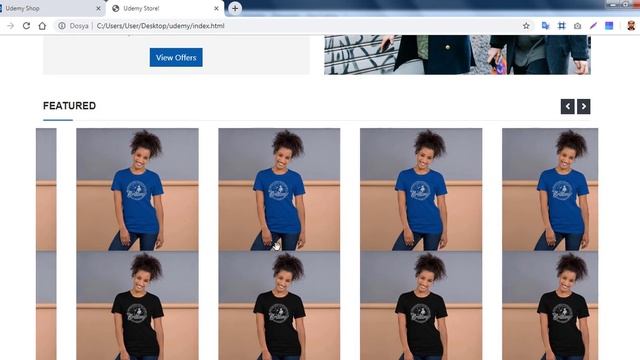640x360 pixels.
Task: Click the browser forward arrow
Action: [x=11, y=26]
